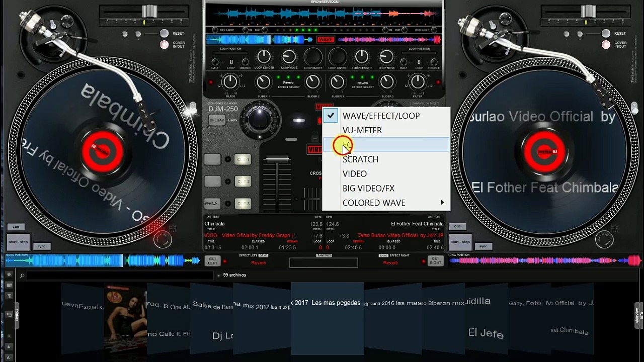
Task: Toggle the GUI LEFT panel button
Action: (x=212, y=261)
